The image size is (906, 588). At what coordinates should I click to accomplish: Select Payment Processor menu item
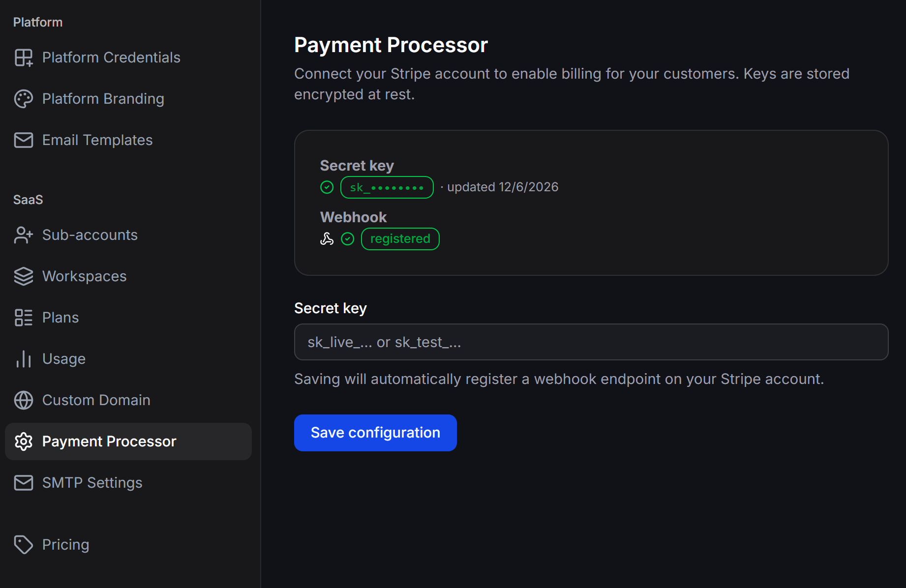128,441
